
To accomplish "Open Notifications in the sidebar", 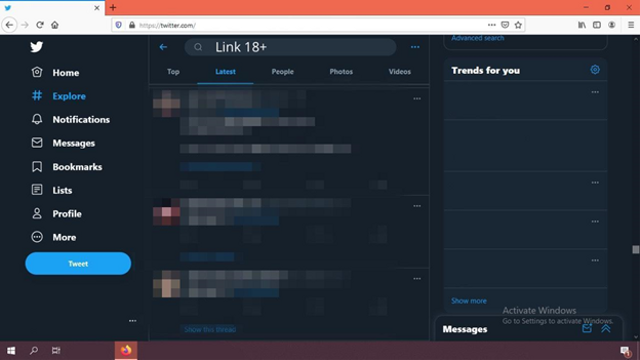I will [71, 120].
